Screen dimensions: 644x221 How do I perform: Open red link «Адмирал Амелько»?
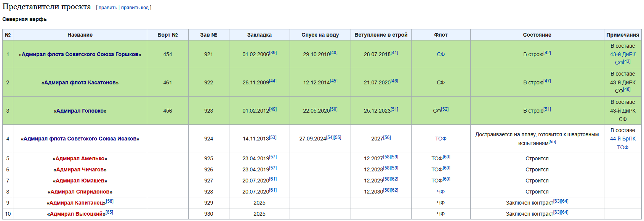pos(80,159)
